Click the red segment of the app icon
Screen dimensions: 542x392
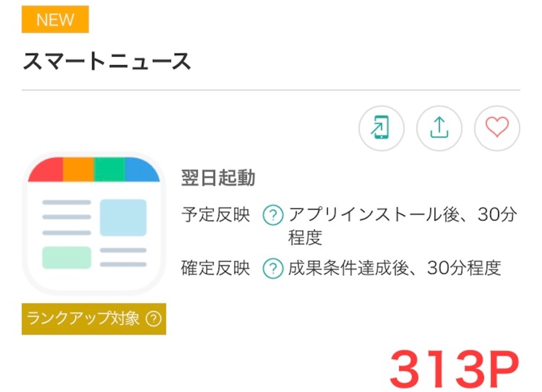(x=47, y=170)
